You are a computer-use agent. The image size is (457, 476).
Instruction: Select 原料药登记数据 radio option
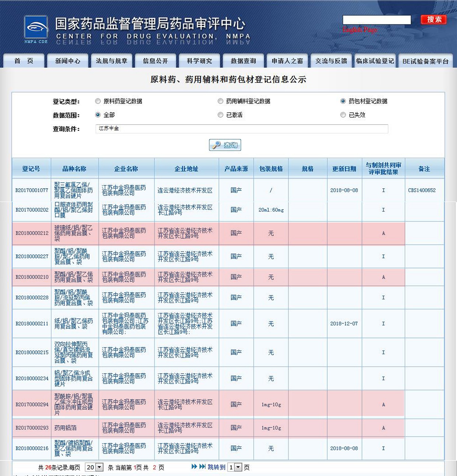[98, 101]
